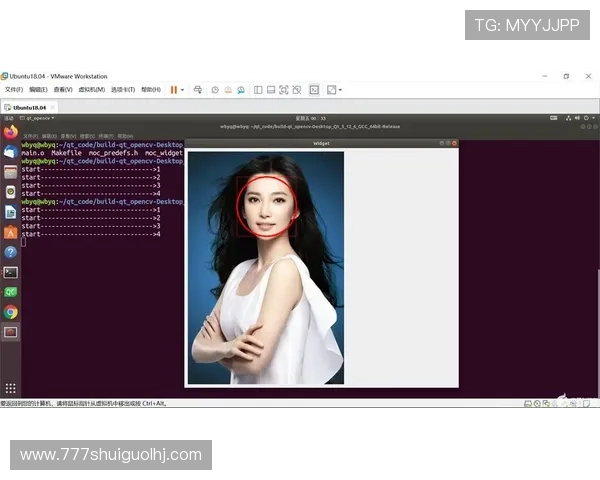Screen dimensions: 600x480
Task: Open the power options dropdown next to pause
Action: click(182, 90)
